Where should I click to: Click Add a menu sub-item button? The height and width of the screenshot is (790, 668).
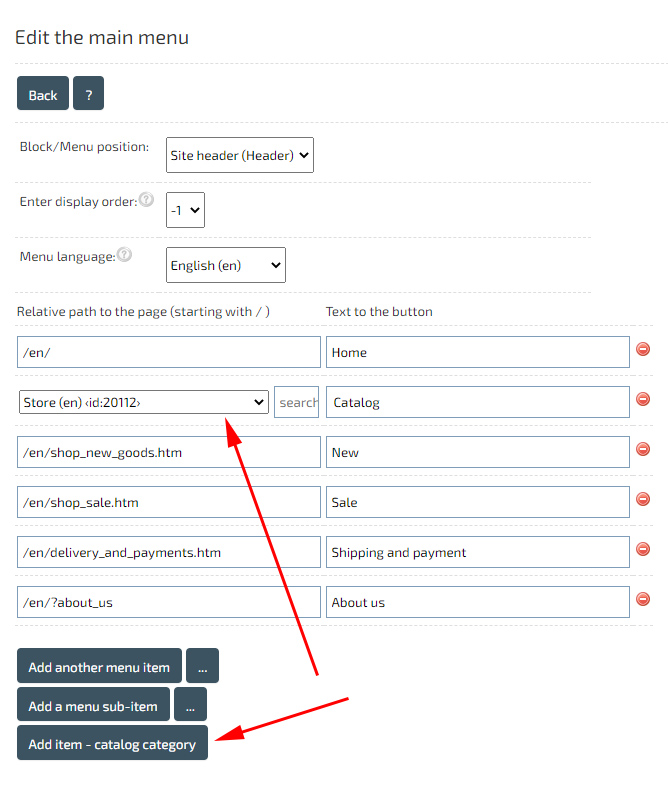pos(93,705)
